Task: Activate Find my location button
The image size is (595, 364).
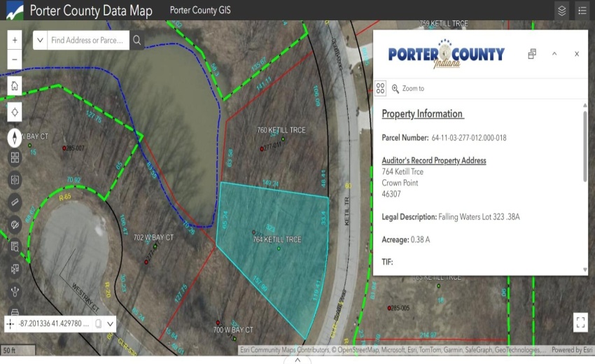Action: (x=15, y=112)
